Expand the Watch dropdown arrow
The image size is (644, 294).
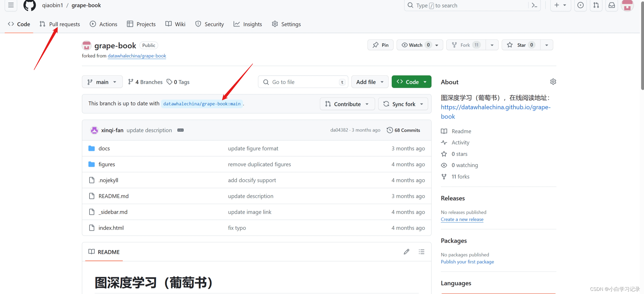pyautogui.click(x=437, y=45)
